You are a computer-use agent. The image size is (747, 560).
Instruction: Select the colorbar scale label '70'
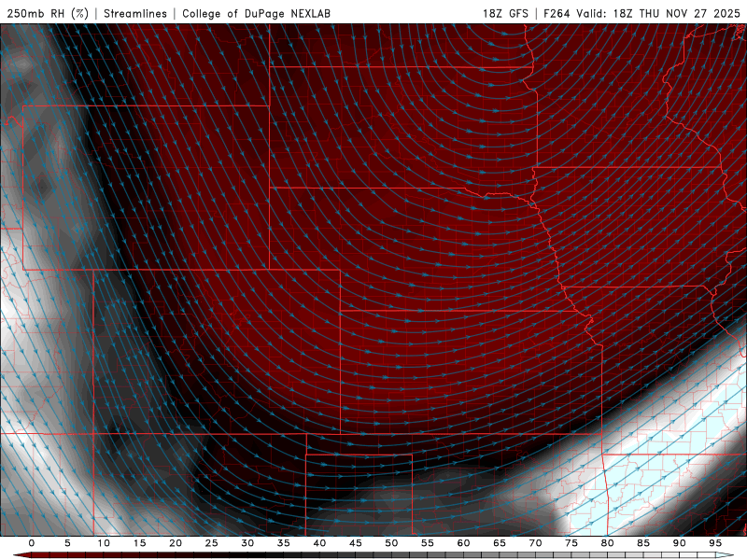coord(535,543)
